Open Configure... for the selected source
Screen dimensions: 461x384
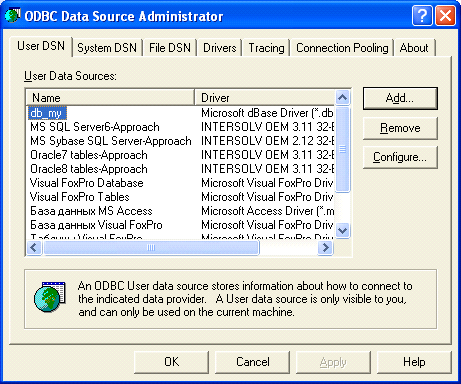pos(400,157)
